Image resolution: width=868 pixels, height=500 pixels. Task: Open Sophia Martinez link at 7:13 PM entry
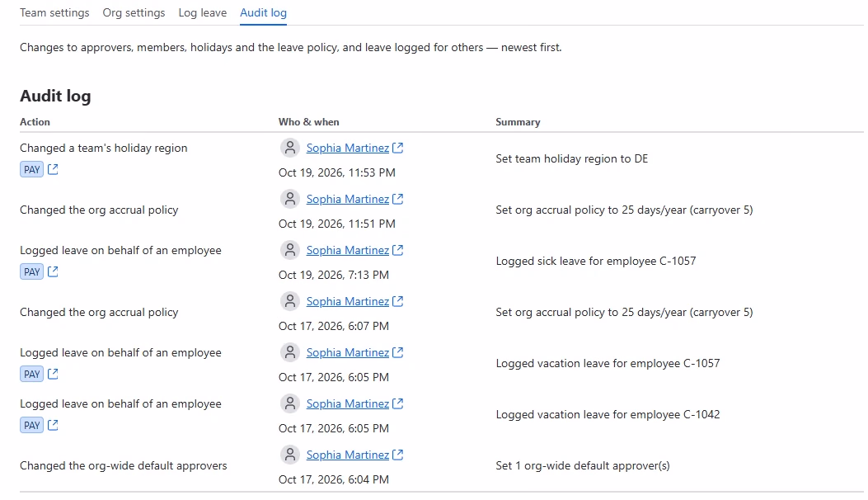(347, 251)
